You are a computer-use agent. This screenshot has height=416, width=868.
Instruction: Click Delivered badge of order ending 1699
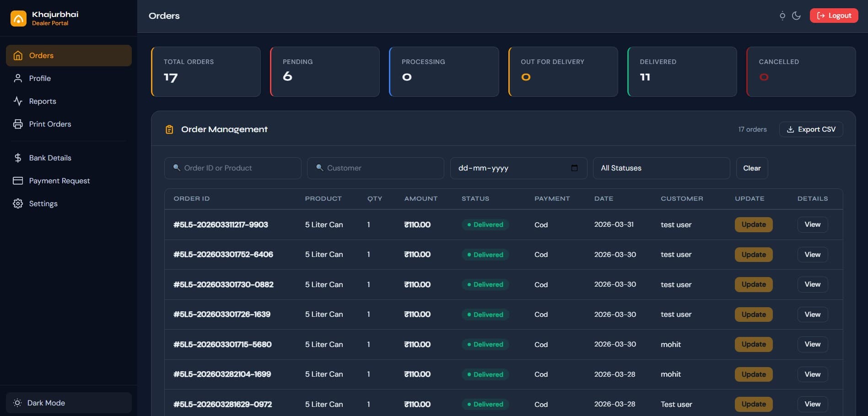coord(485,374)
